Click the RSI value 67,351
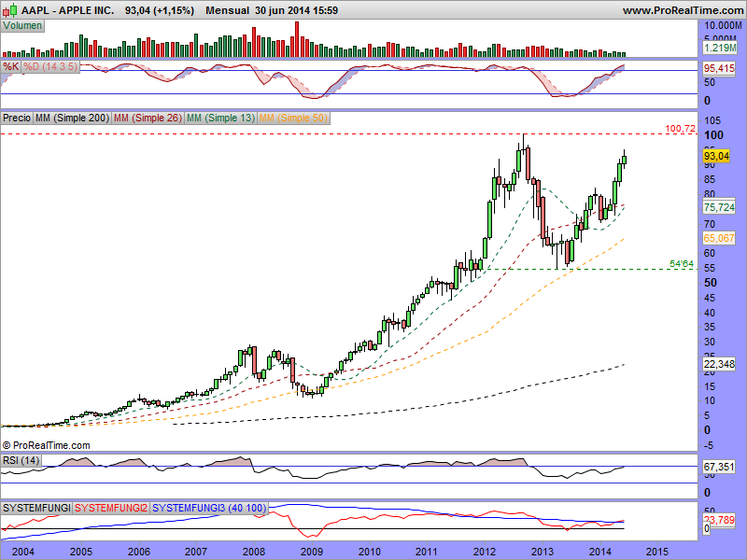Image resolution: width=747 pixels, height=560 pixels. [719, 467]
